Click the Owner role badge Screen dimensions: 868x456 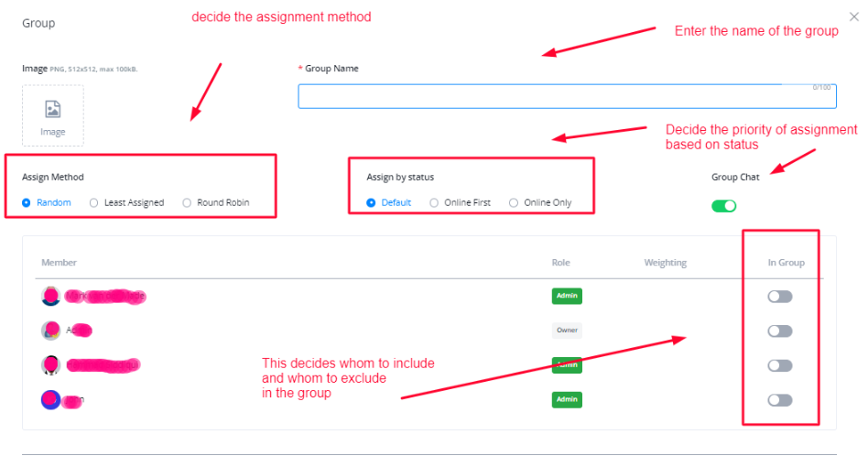coord(567,331)
